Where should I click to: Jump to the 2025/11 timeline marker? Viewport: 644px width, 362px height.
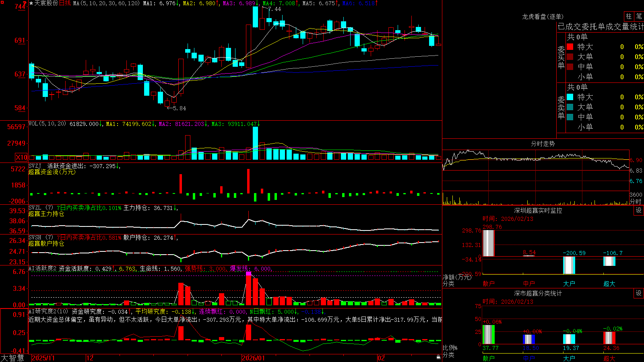click(x=43, y=358)
